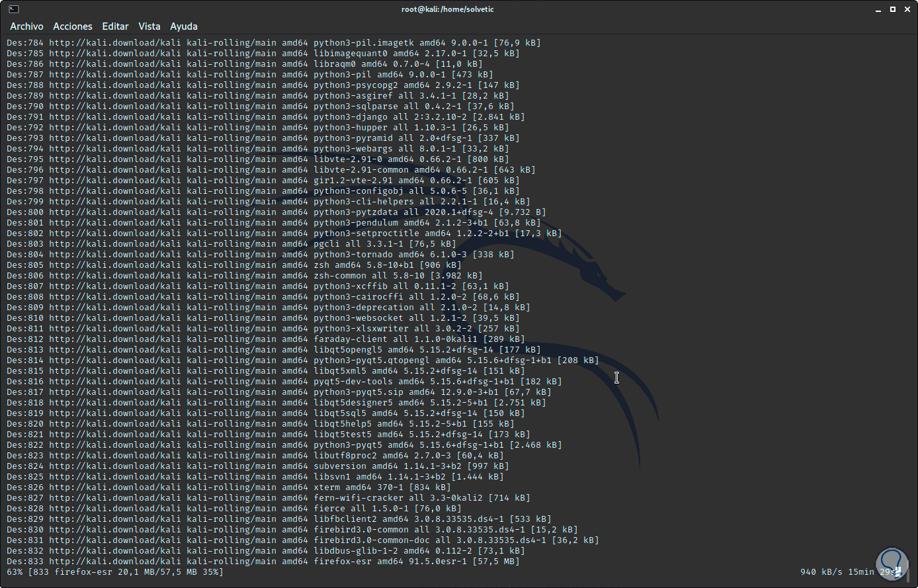Click the window title root@kali: /home/solvetic
This screenshot has height=588, width=918.
pyautogui.click(x=447, y=9)
